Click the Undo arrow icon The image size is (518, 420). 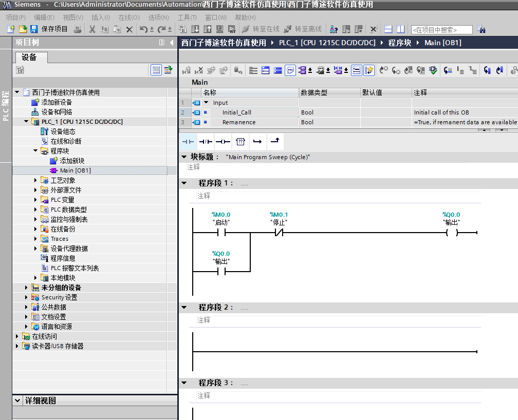pos(143,29)
